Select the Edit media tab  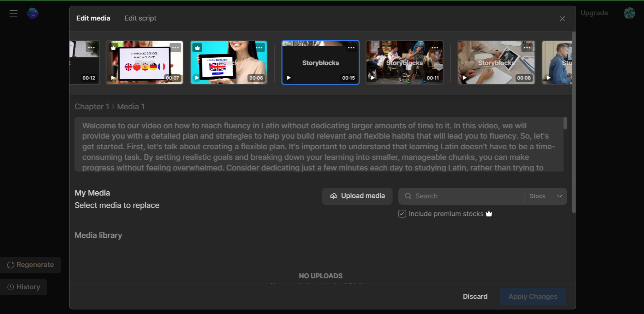93,18
